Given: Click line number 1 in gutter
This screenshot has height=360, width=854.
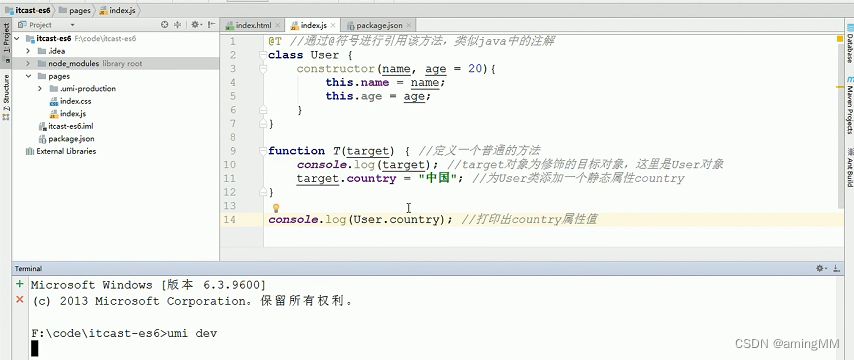Looking at the screenshot, I should coord(233,41).
